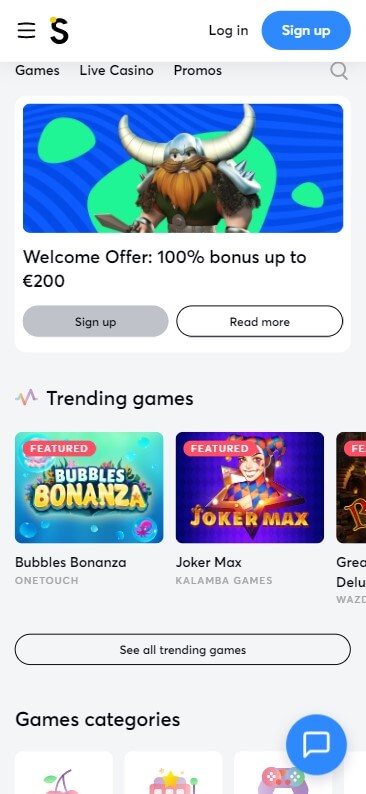Viewport: 366px width, 794px height.
Task: Select the slot machine star category icon
Action: [x=173, y=781]
